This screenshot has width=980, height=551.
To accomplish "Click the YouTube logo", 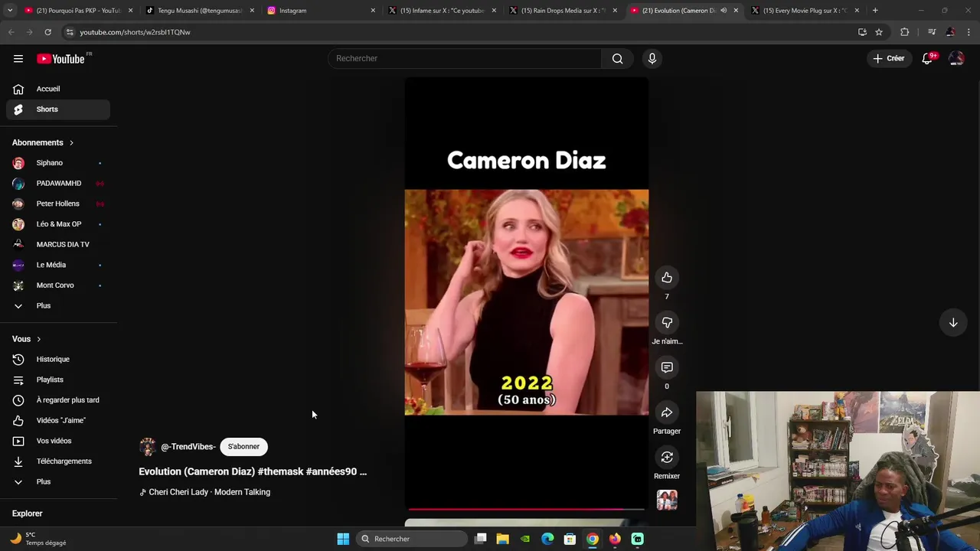I will click(x=60, y=59).
